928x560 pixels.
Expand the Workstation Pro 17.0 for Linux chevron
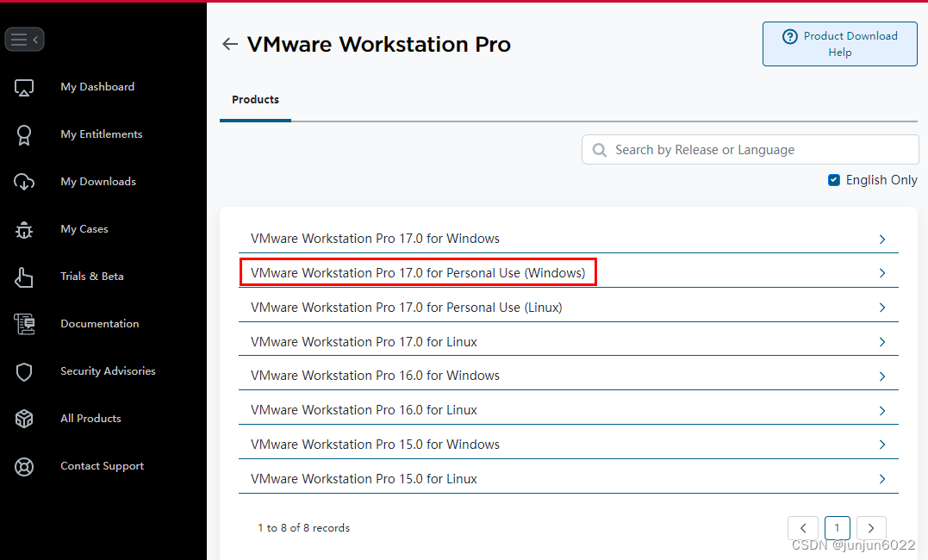tap(881, 342)
